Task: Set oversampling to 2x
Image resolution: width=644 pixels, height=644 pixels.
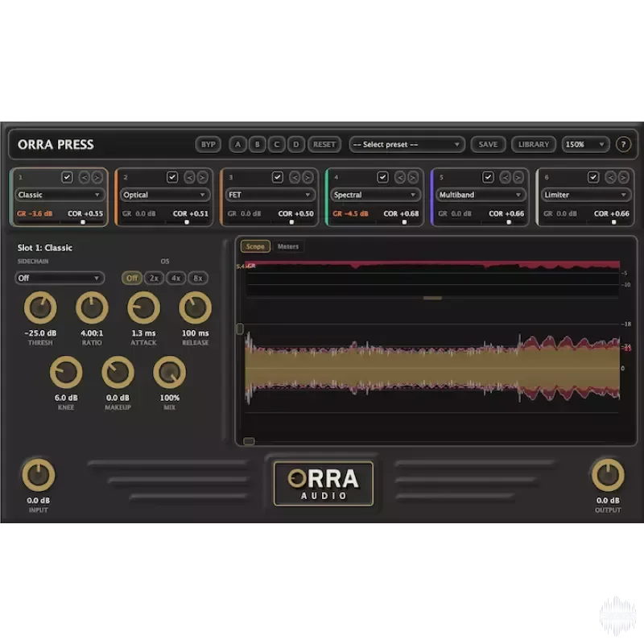Action: (x=154, y=278)
